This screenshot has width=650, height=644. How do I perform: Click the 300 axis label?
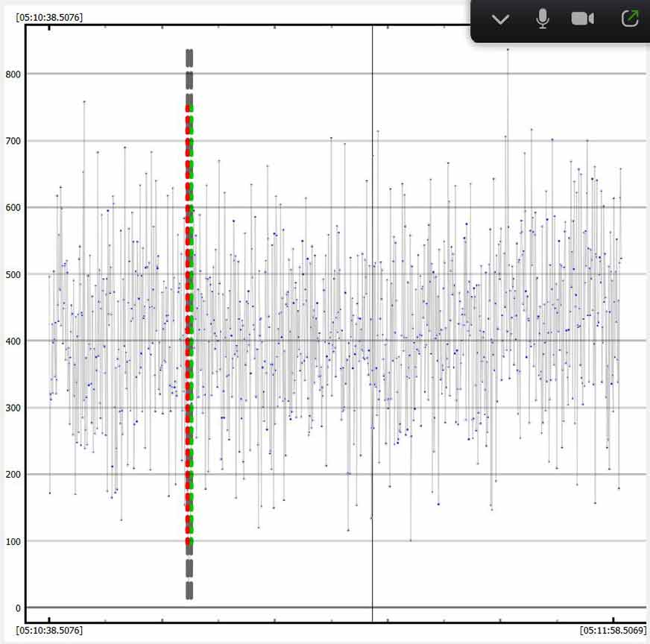[13, 408]
